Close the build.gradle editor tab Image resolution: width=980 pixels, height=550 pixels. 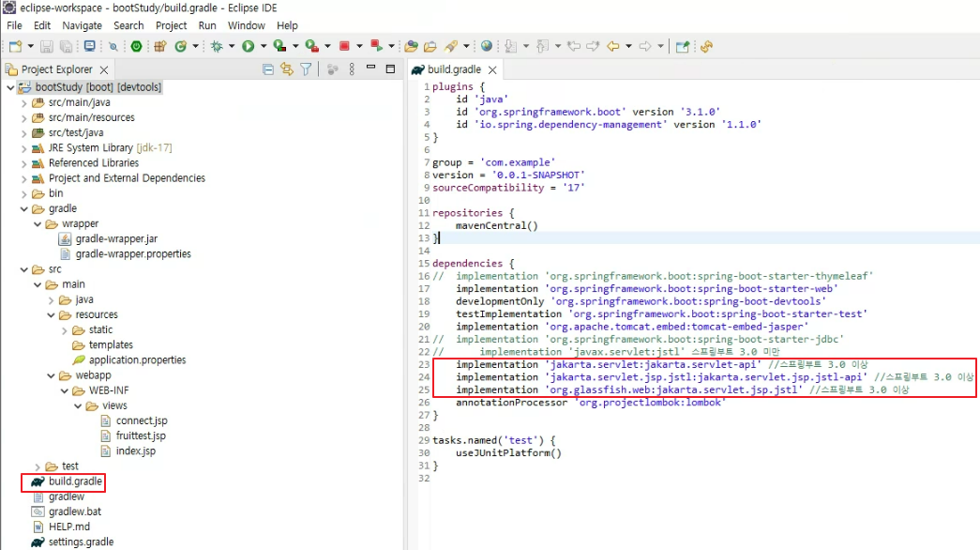[492, 70]
